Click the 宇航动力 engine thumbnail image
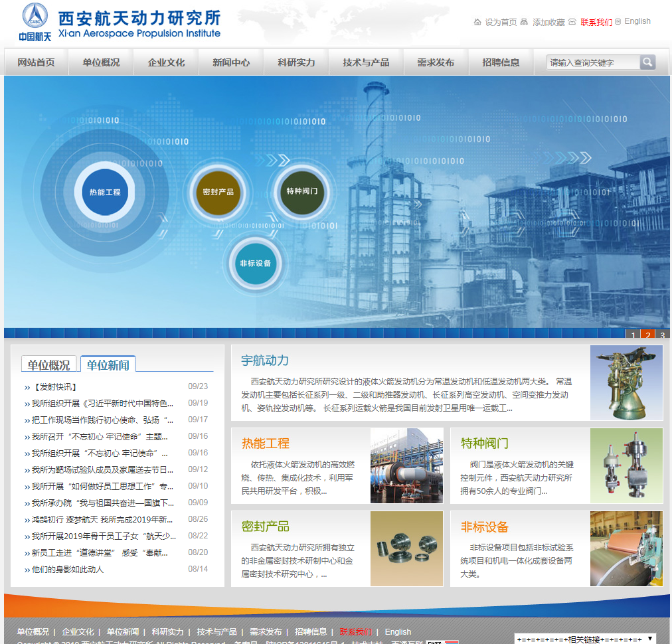Image resolution: width=672 pixels, height=644 pixels. click(625, 383)
